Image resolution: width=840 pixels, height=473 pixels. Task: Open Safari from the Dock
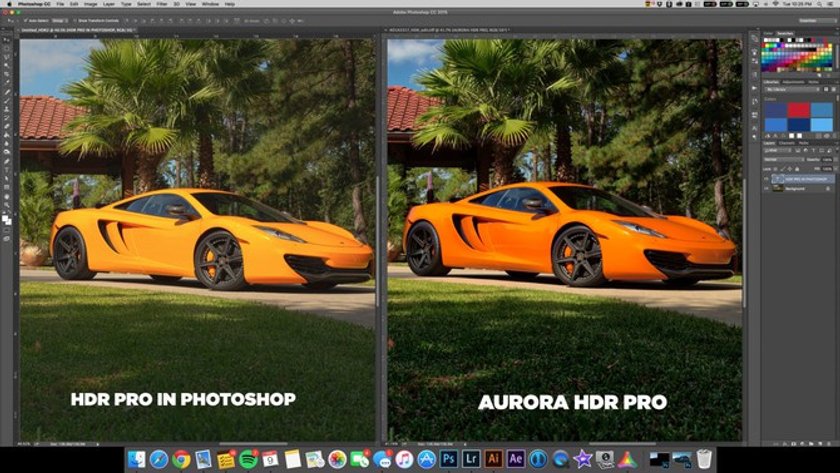pyautogui.click(x=159, y=460)
